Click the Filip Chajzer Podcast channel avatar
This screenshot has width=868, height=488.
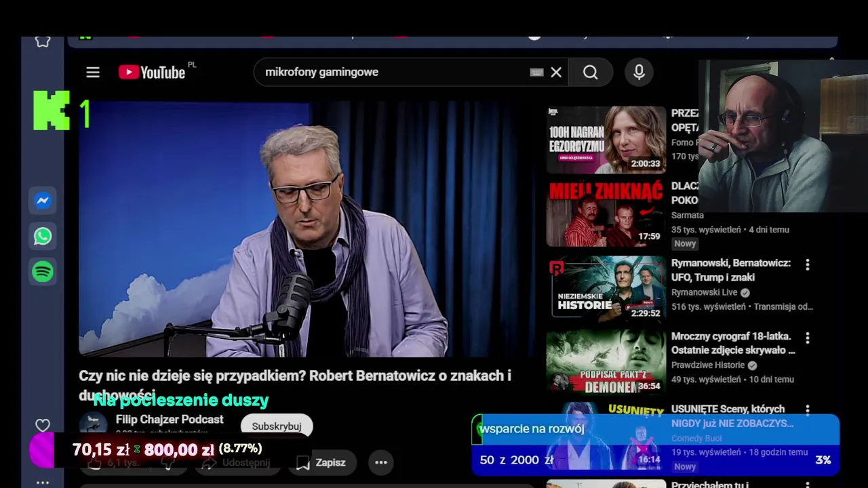pos(93,424)
